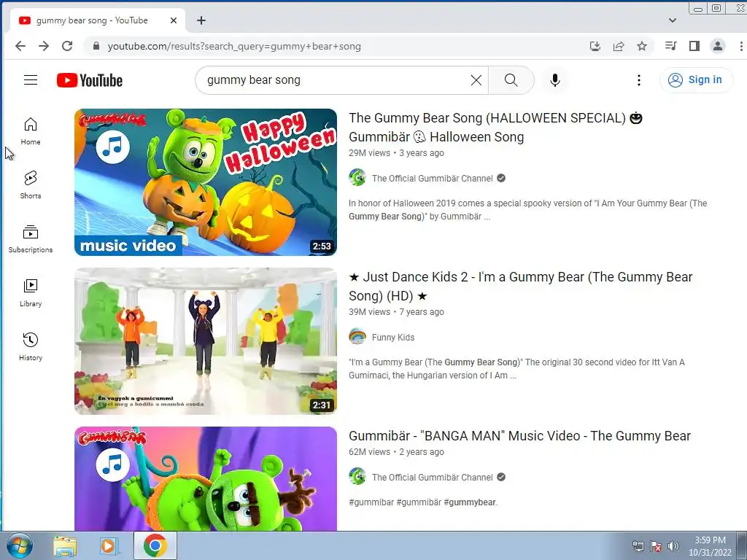
Task: Select the gummy bear song - YouTube tab
Action: click(x=98, y=20)
